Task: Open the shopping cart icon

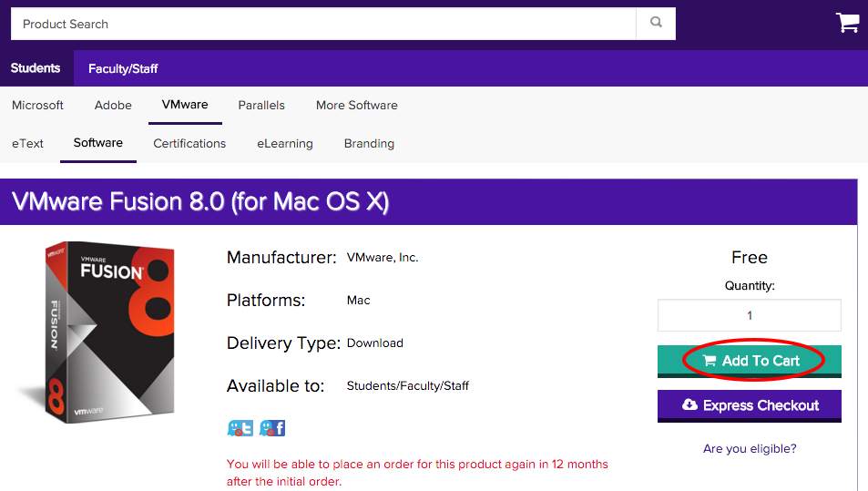Action: pyautogui.click(x=847, y=23)
